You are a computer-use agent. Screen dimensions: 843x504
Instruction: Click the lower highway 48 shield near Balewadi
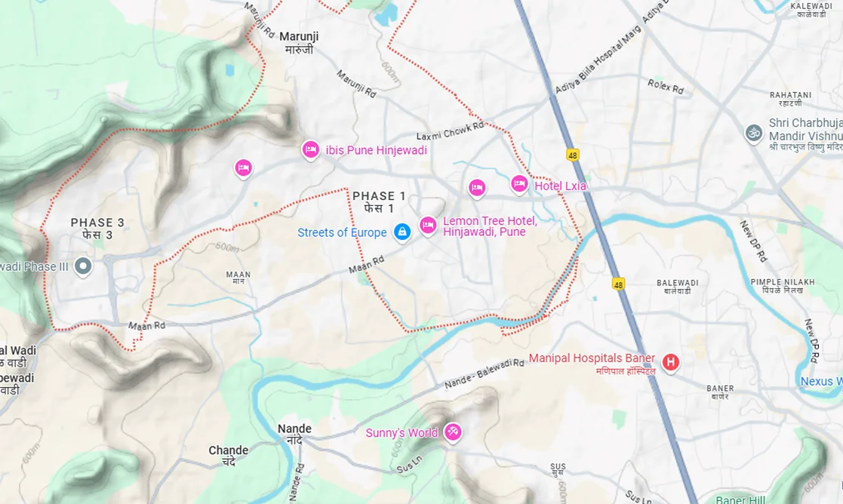pos(618,284)
